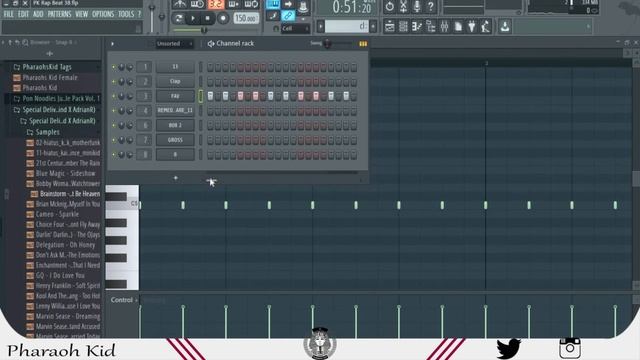640x360 pixels.
Task: Click the Twitter bird icon
Action: 508,348
